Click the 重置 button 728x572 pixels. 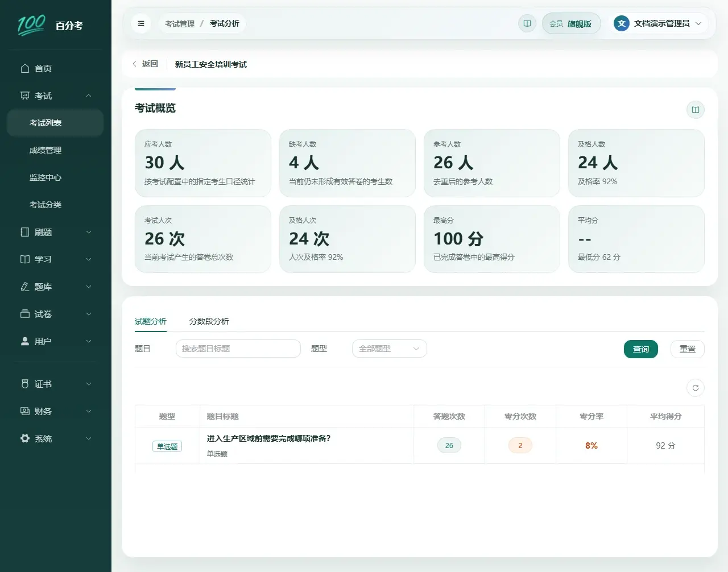688,349
